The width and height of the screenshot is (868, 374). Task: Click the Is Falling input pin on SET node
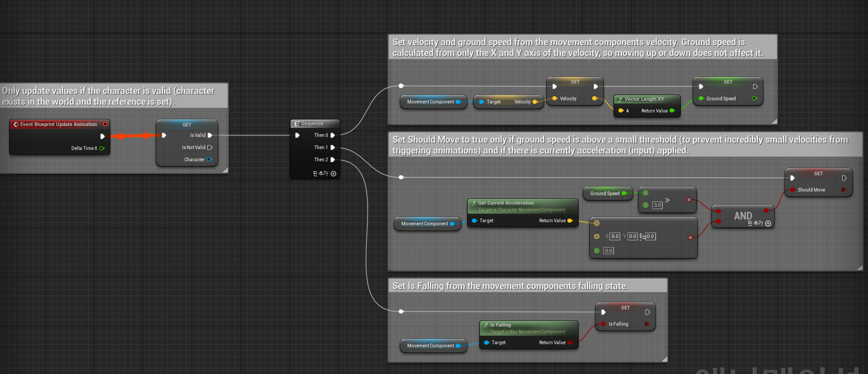(603, 324)
